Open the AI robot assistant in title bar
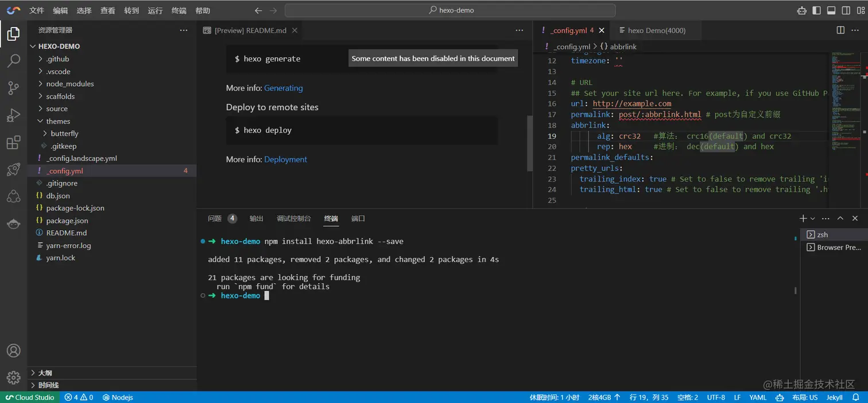868x403 pixels. pos(801,10)
